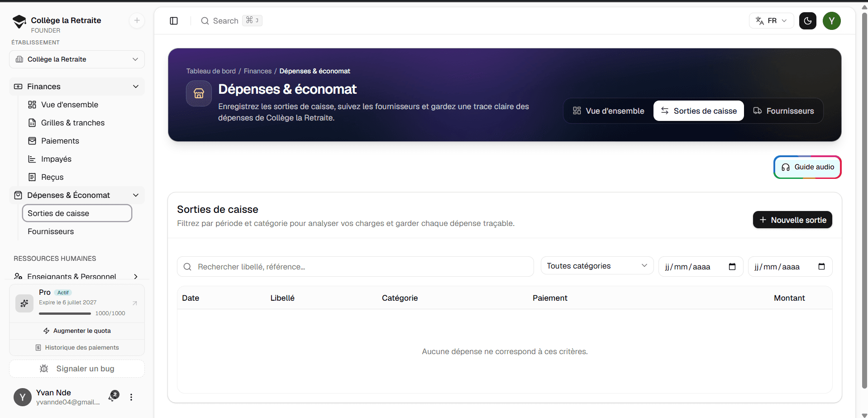Click the Date column header
This screenshot has height=418, width=868.
191,298
